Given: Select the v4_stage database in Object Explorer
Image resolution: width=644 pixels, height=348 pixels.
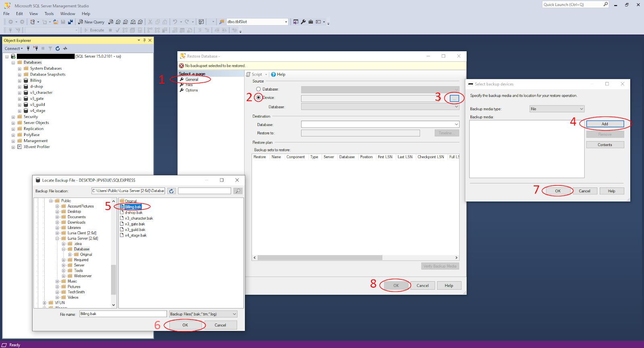Looking at the screenshot, I should coord(37,111).
